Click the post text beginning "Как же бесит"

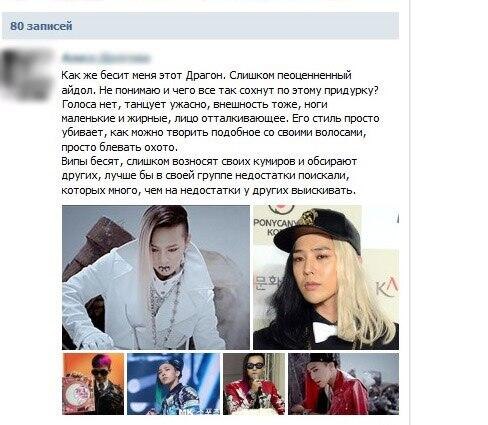pos(220,111)
